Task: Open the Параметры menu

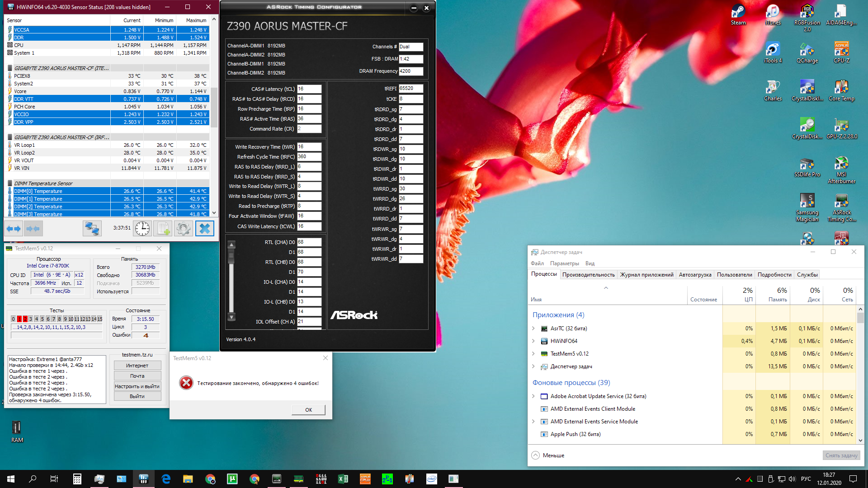Action: (564, 263)
